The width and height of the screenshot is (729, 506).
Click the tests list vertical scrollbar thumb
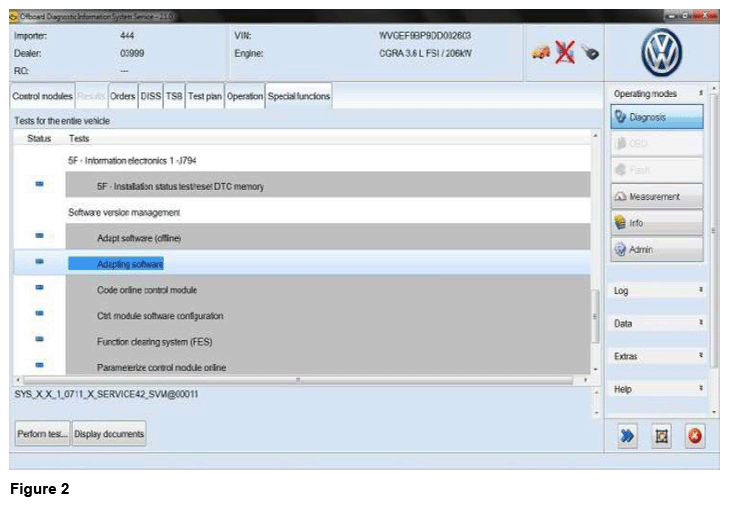[595, 316]
